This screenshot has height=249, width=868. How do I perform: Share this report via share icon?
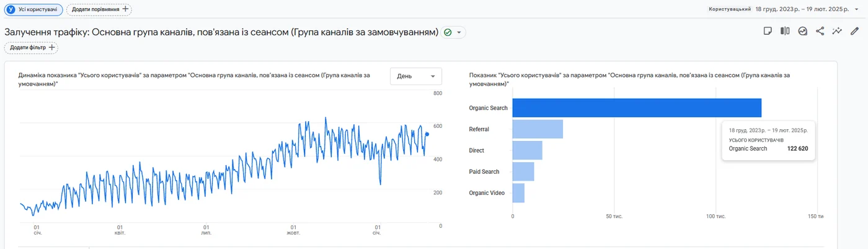pyautogui.click(x=820, y=31)
